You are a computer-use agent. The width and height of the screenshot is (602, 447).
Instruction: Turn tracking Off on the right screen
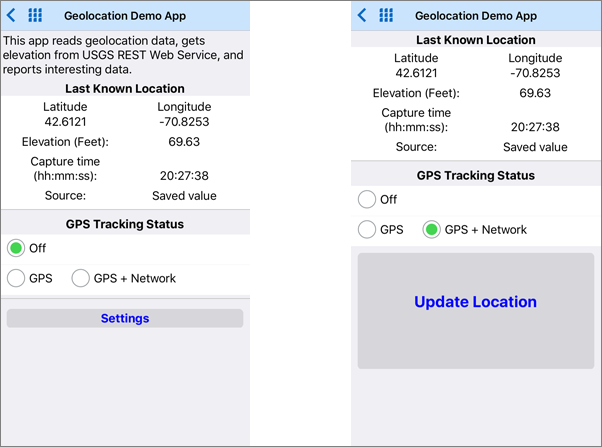coord(367,200)
